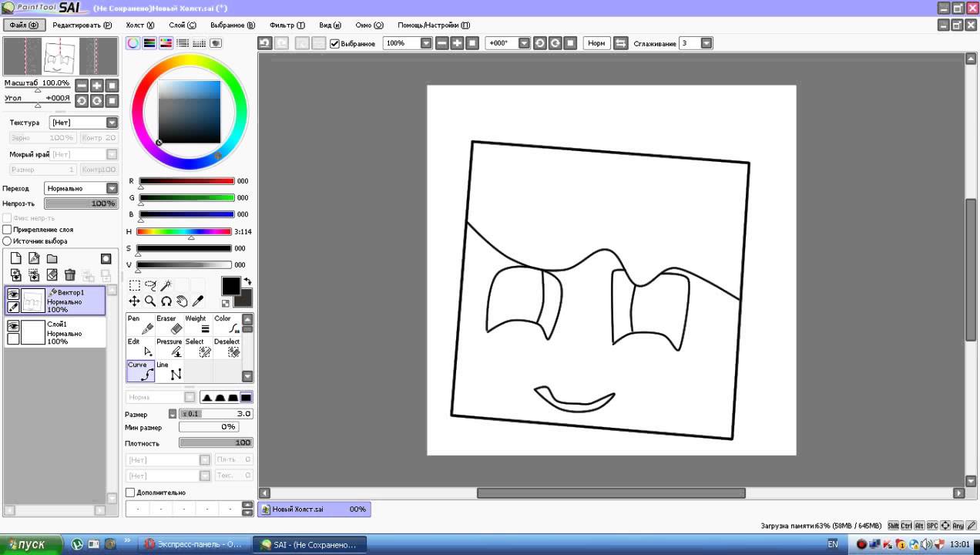Open the +000° rotation angle dropdown

pos(524,43)
